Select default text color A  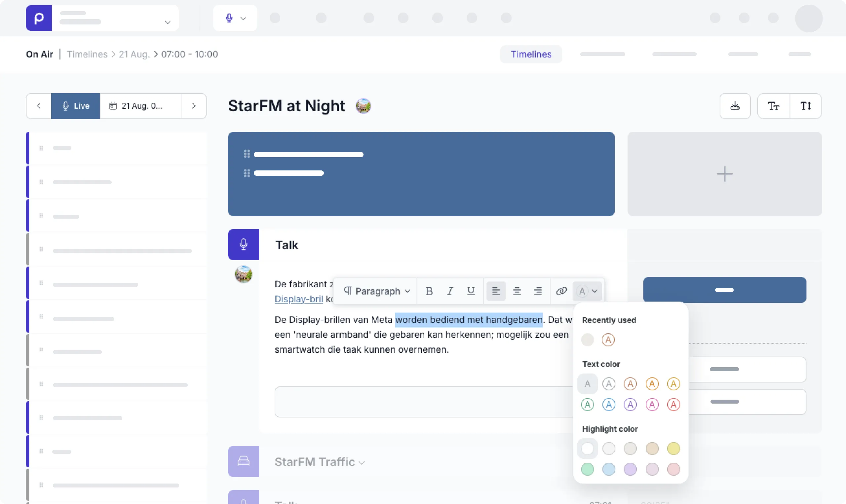point(587,384)
